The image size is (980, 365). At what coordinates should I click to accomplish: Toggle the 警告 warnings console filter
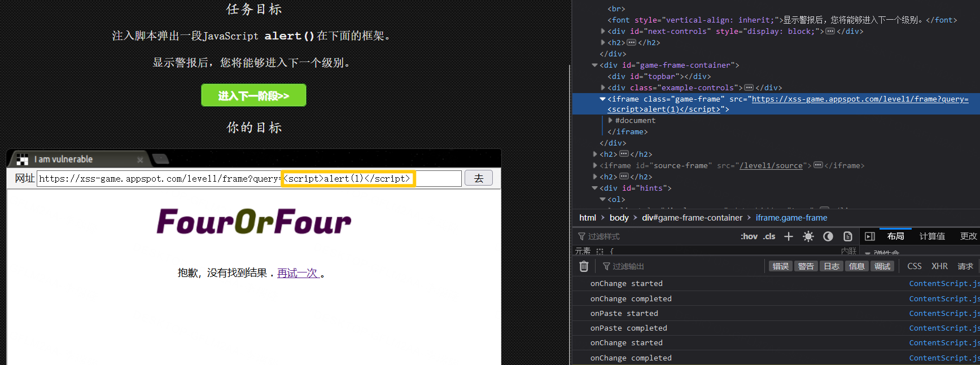tap(806, 266)
